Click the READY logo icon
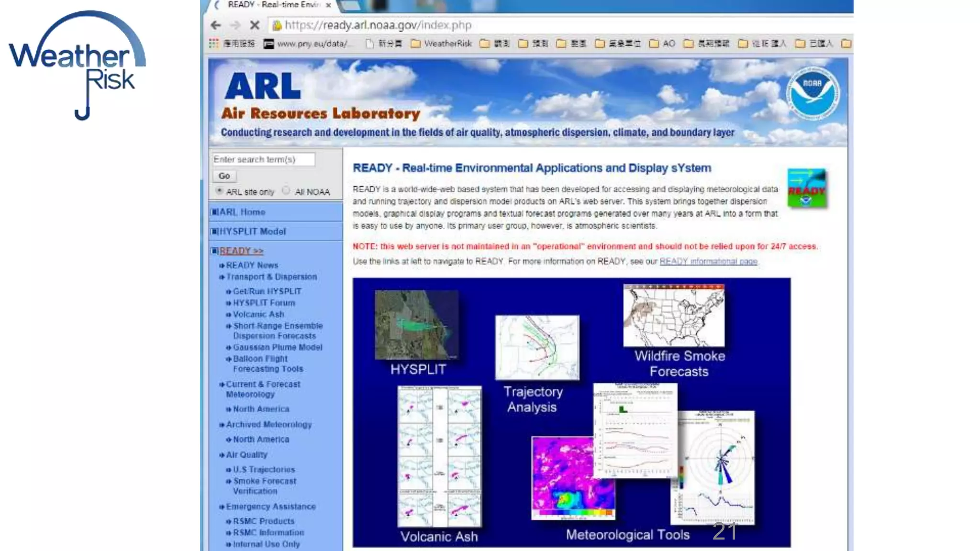980x551 pixels. pos(807,188)
